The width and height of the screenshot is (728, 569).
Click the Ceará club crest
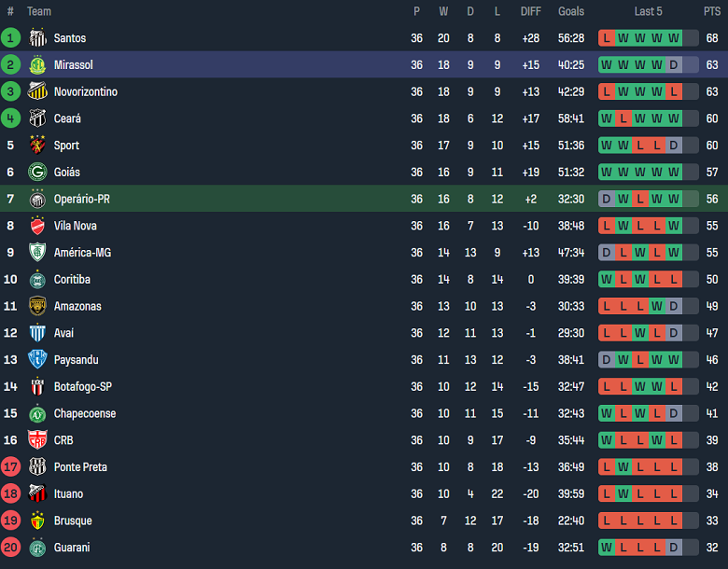(37, 118)
